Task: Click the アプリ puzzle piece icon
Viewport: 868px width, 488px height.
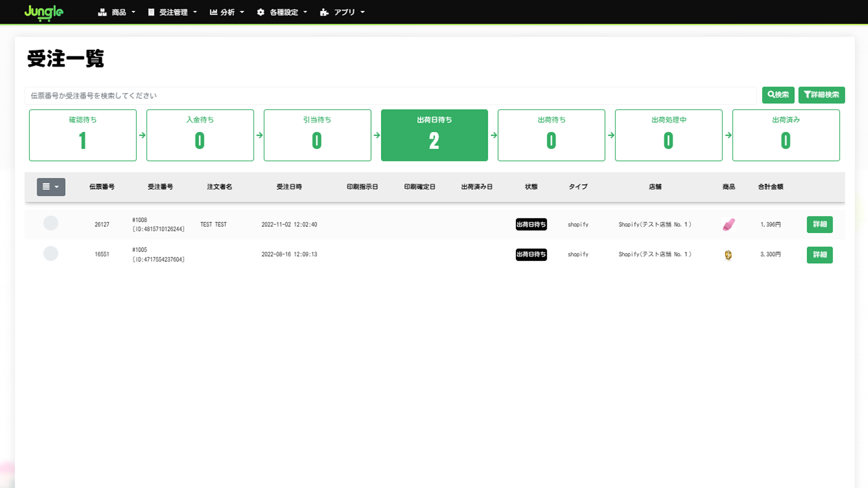Action: (x=324, y=12)
